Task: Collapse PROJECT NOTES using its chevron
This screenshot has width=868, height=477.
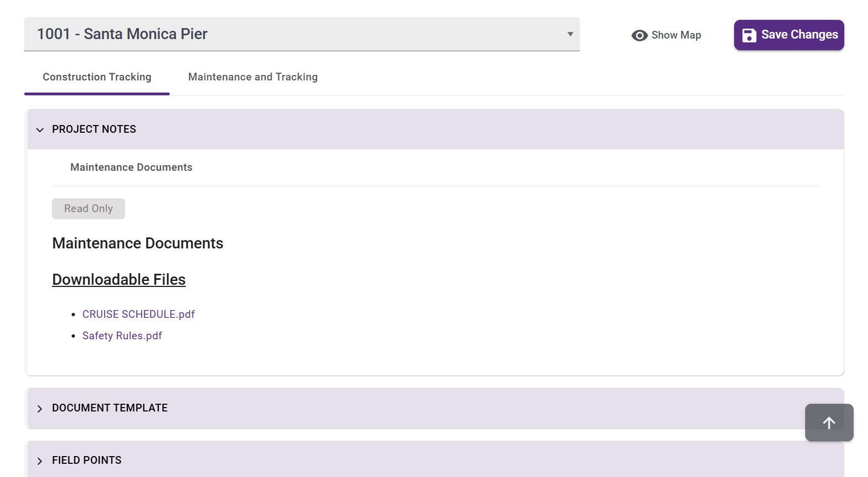Action: (40, 130)
